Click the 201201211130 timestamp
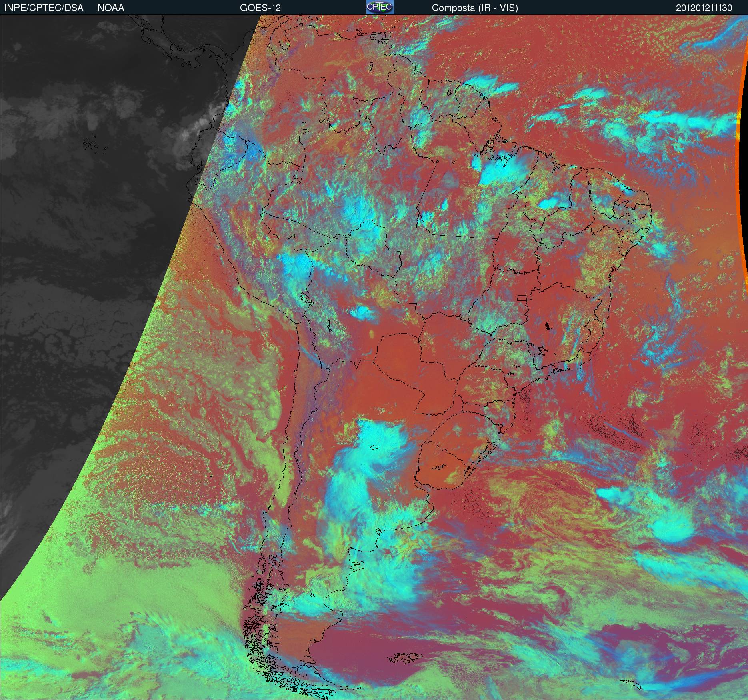The height and width of the screenshot is (700, 748). [704, 8]
